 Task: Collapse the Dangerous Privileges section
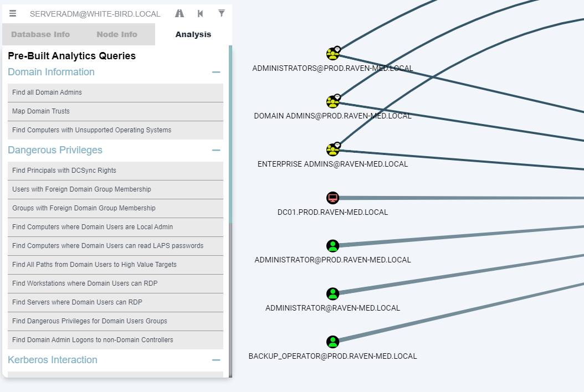coord(216,150)
